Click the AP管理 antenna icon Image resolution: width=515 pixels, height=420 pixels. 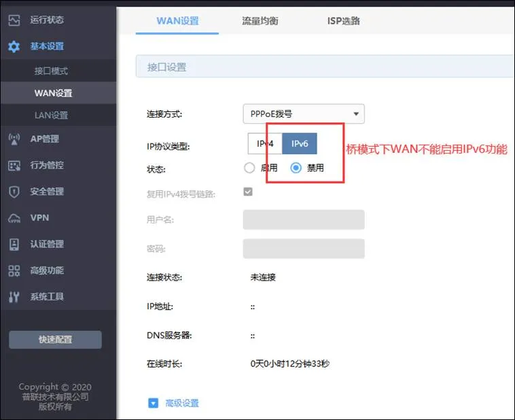(x=14, y=139)
